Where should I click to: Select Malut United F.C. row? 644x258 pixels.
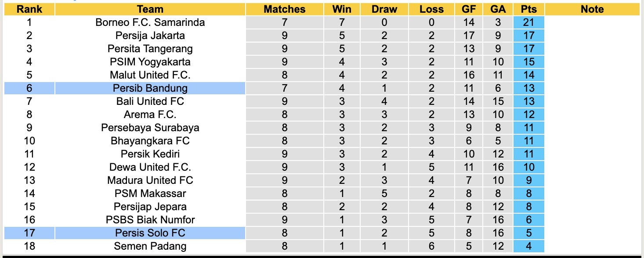tap(150, 75)
